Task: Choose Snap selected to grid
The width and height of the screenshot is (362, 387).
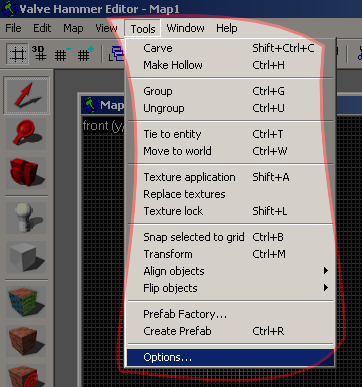Action: 230,237
